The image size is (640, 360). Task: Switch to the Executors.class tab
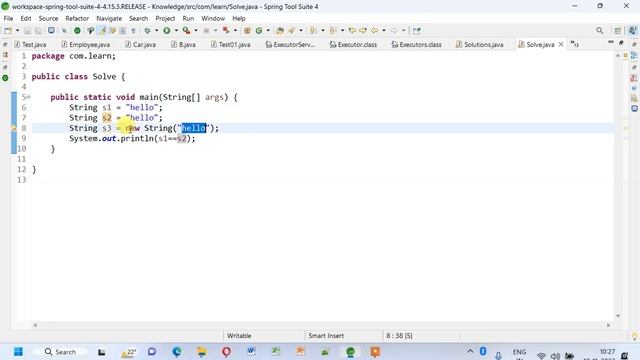tap(417, 44)
